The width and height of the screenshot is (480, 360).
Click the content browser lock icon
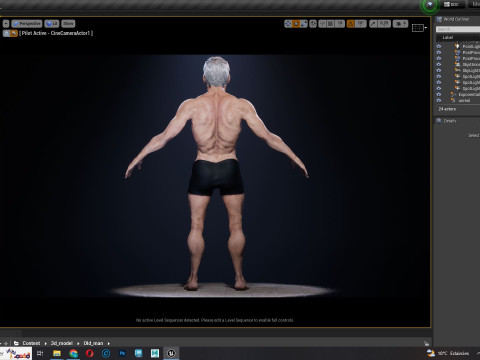[426, 343]
